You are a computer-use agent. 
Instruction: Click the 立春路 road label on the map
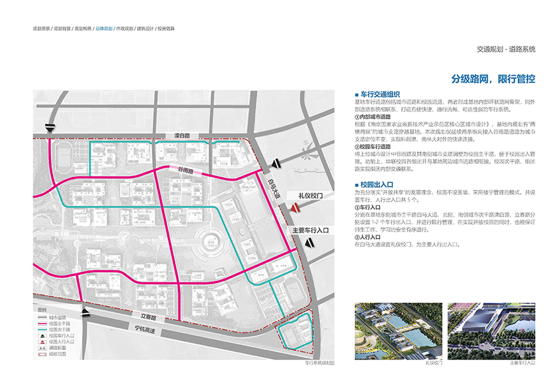click(148, 317)
